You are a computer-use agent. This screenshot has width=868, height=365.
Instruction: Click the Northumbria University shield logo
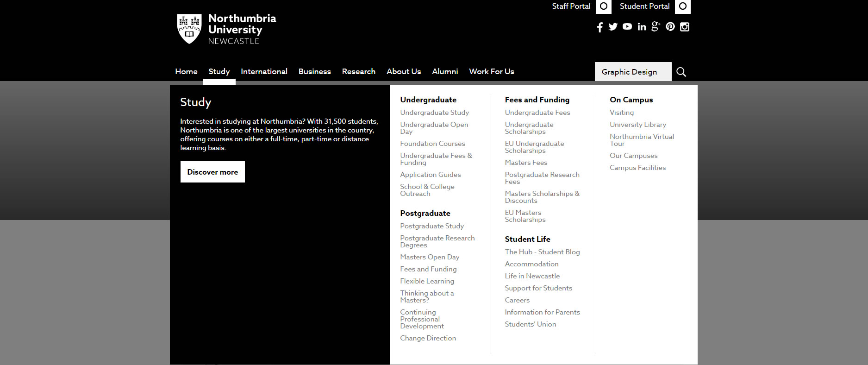coord(189,29)
